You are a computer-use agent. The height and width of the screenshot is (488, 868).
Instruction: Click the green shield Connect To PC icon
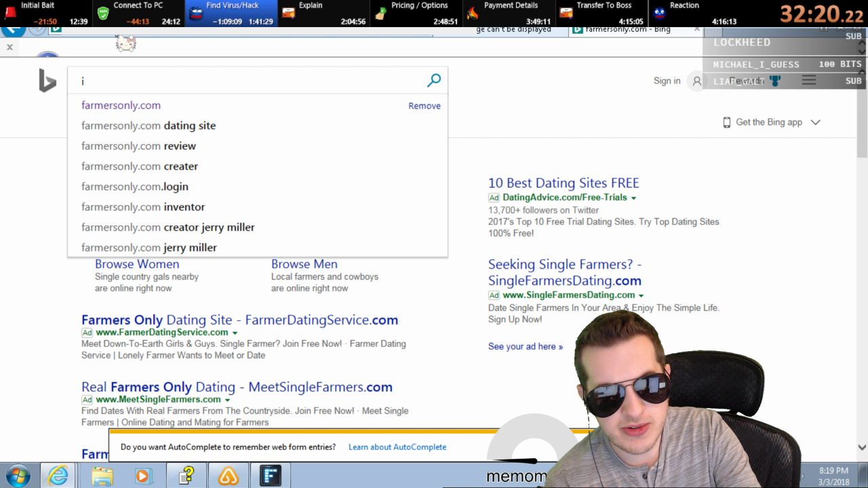(x=103, y=13)
